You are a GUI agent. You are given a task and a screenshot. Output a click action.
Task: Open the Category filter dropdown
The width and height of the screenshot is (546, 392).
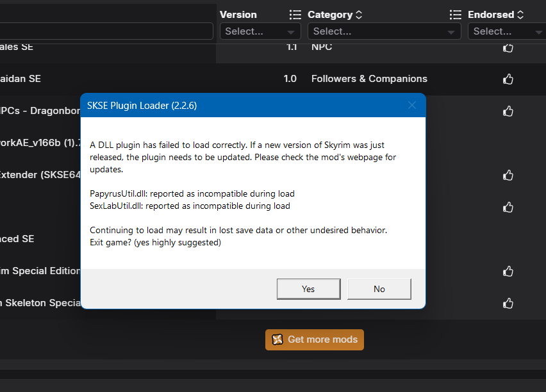(384, 31)
